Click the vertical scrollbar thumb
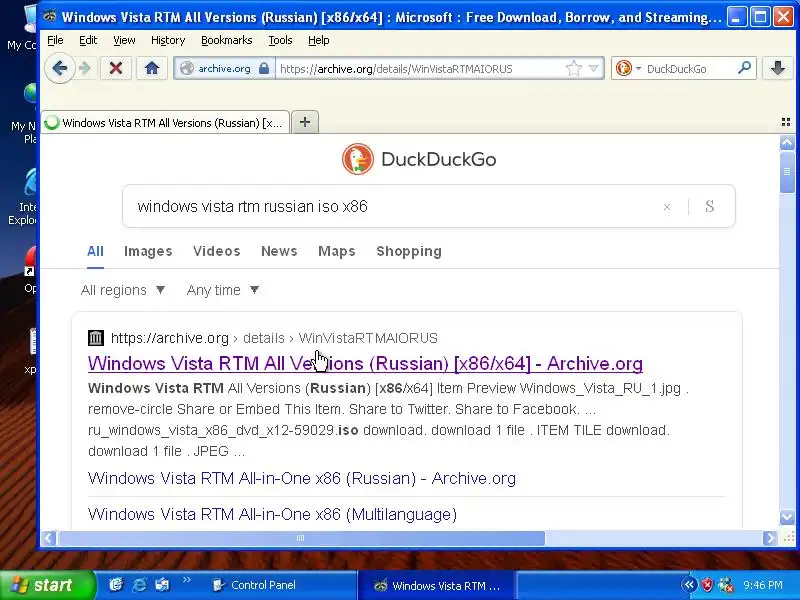 pyautogui.click(x=787, y=172)
